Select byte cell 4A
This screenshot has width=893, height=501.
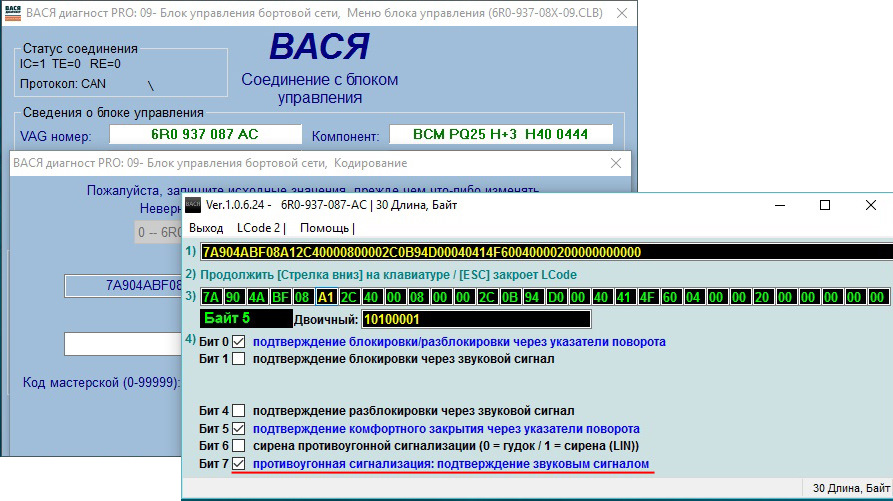(257, 297)
